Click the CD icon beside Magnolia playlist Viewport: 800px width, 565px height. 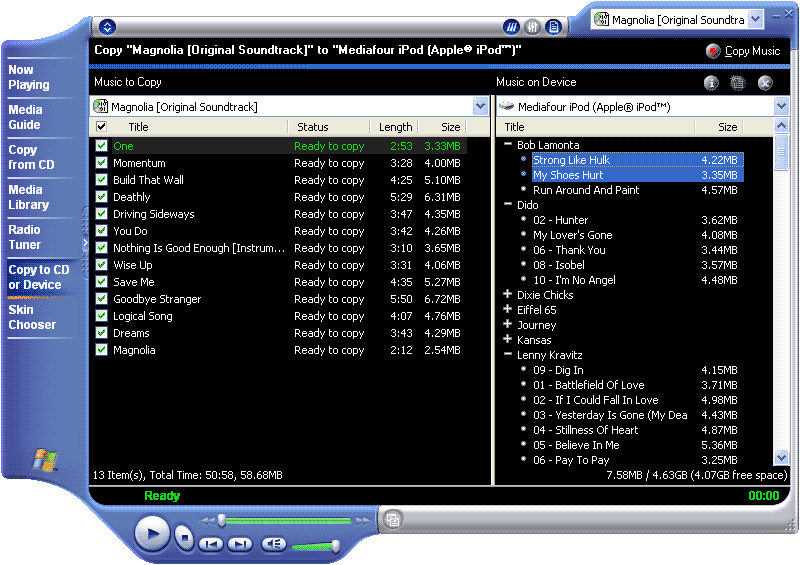pyautogui.click(x=101, y=106)
